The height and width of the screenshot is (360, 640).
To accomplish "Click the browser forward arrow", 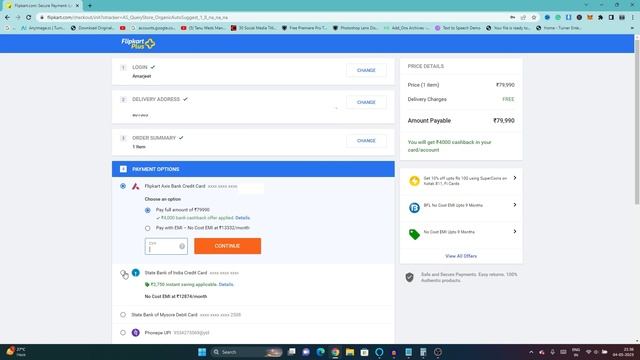I will (x=18, y=18).
